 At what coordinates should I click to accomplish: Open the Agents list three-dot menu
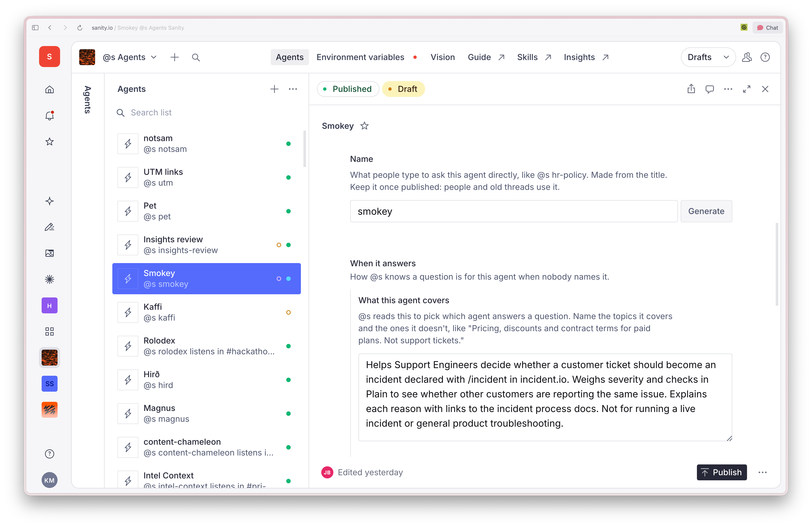293,89
